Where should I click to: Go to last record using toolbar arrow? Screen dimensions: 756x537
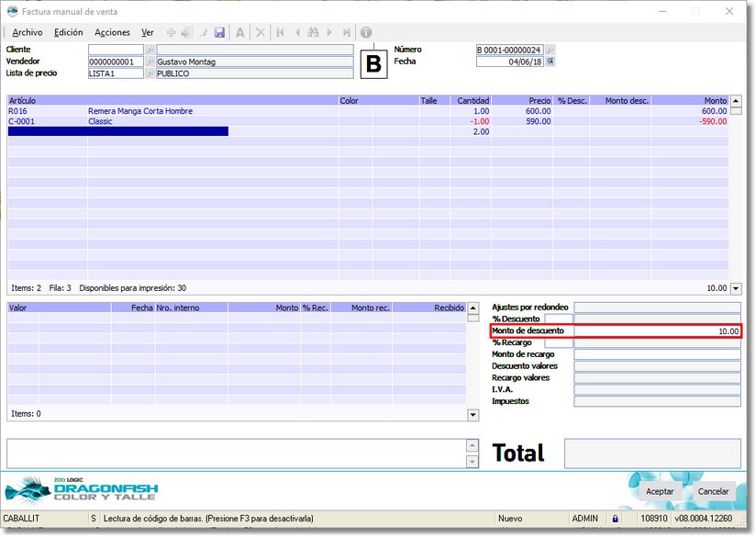(x=345, y=32)
